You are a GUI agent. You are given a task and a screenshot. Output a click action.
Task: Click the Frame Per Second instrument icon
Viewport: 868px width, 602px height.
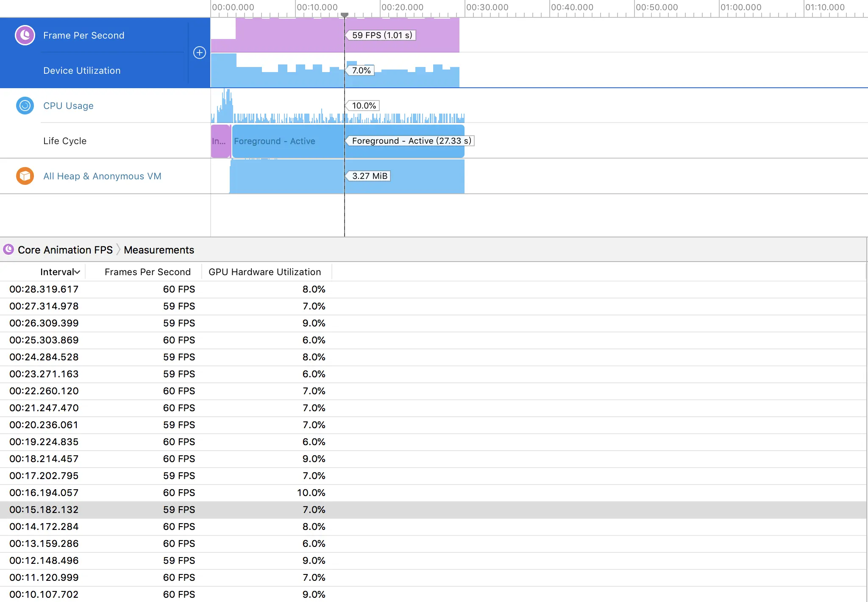(x=25, y=35)
